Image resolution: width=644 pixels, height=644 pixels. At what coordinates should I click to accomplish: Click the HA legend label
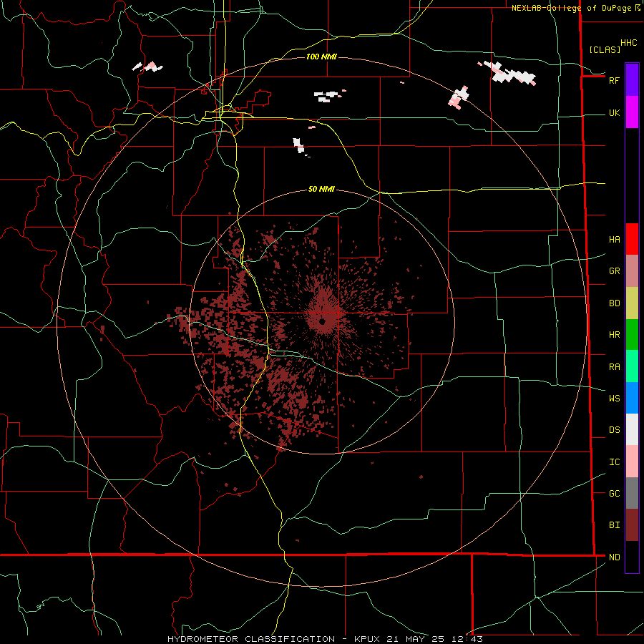click(614, 240)
